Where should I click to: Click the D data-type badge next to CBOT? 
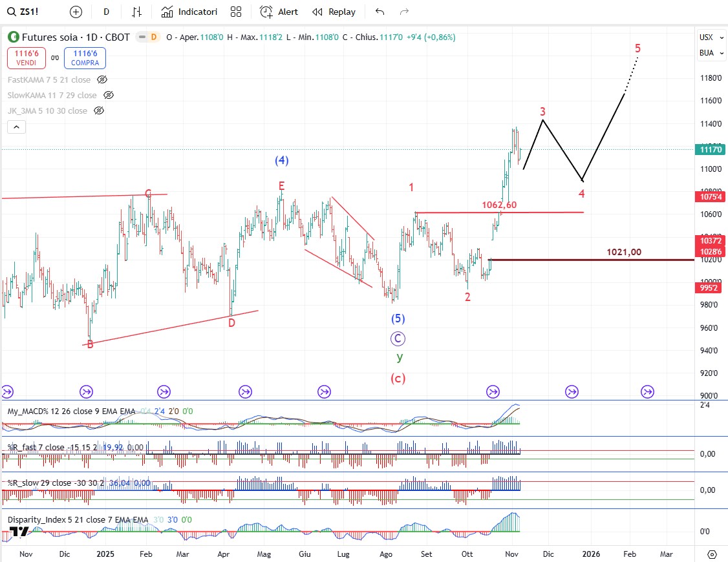(x=154, y=37)
